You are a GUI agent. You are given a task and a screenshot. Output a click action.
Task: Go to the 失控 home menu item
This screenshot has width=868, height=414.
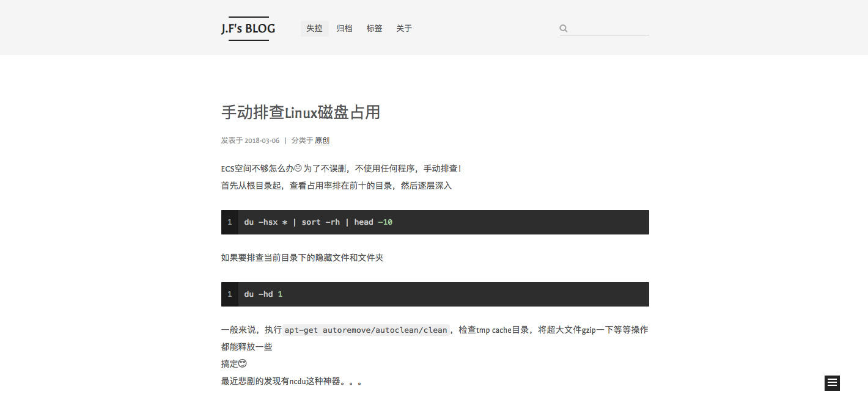(314, 29)
